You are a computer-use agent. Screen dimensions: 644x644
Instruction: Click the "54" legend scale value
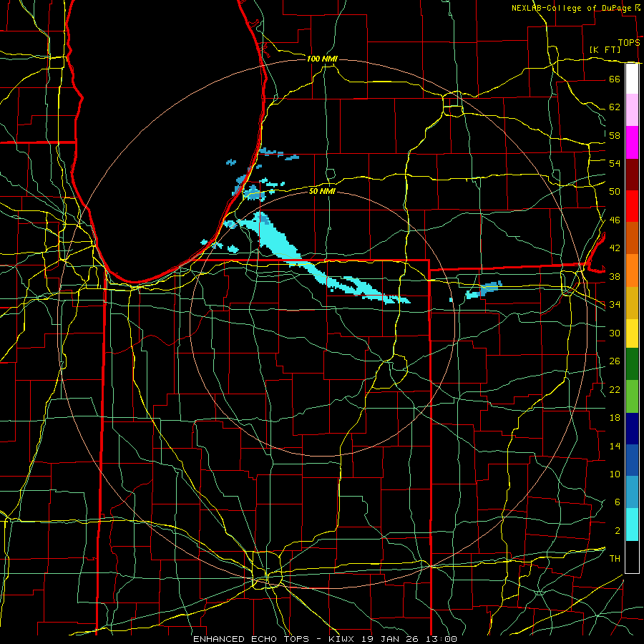tap(615, 163)
